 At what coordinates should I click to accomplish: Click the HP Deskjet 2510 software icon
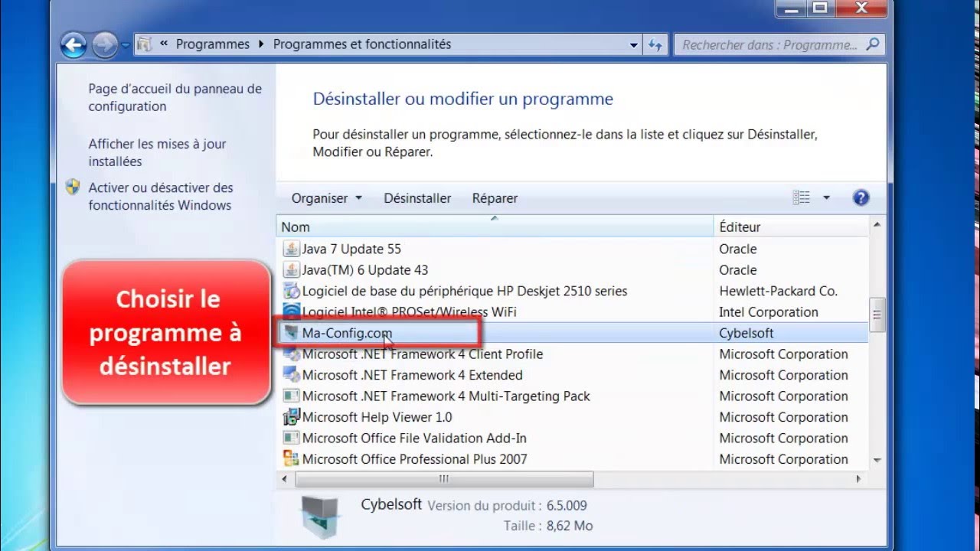291,291
